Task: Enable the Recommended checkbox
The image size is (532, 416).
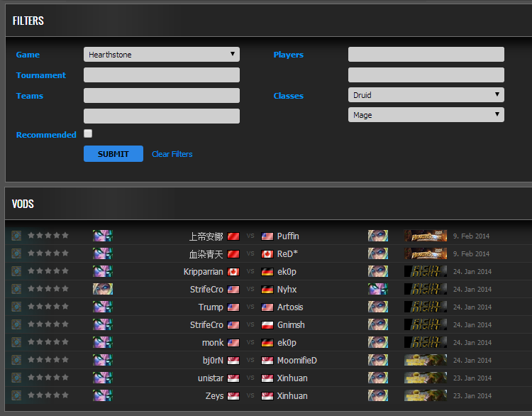Action: [88, 133]
